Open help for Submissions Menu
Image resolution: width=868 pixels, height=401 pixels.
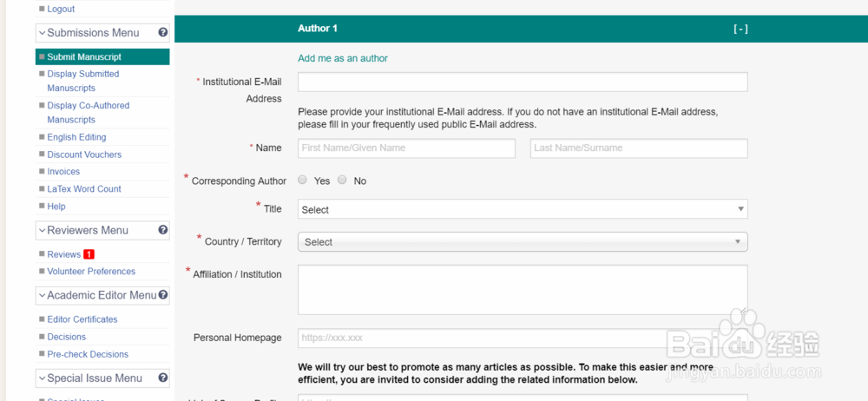(x=163, y=33)
